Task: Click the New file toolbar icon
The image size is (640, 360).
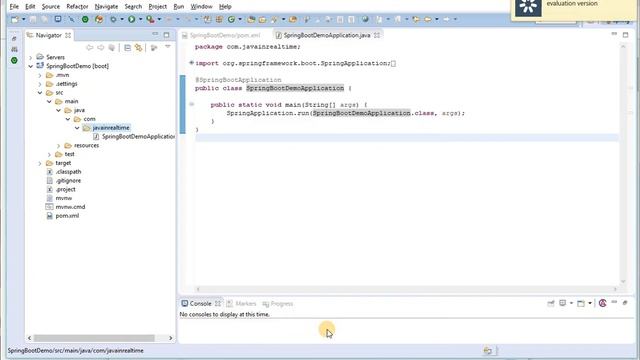Action: click(x=15, y=19)
